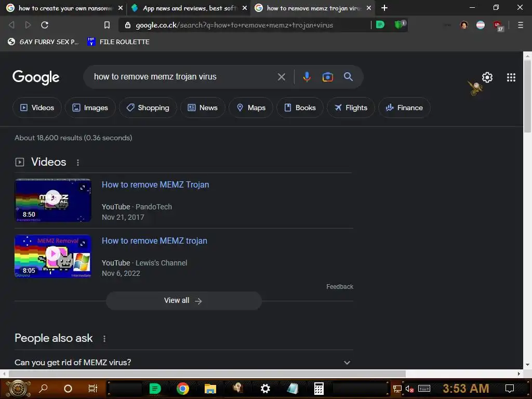Image resolution: width=532 pixels, height=399 pixels.
Task: Click the profile avatar extension icon
Action: [x=464, y=25]
